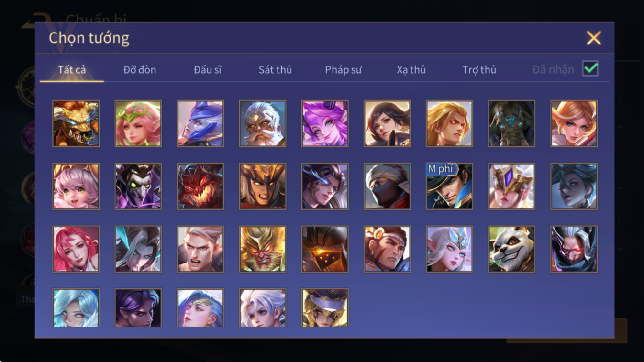Pick the panda hero portrait

click(x=511, y=249)
